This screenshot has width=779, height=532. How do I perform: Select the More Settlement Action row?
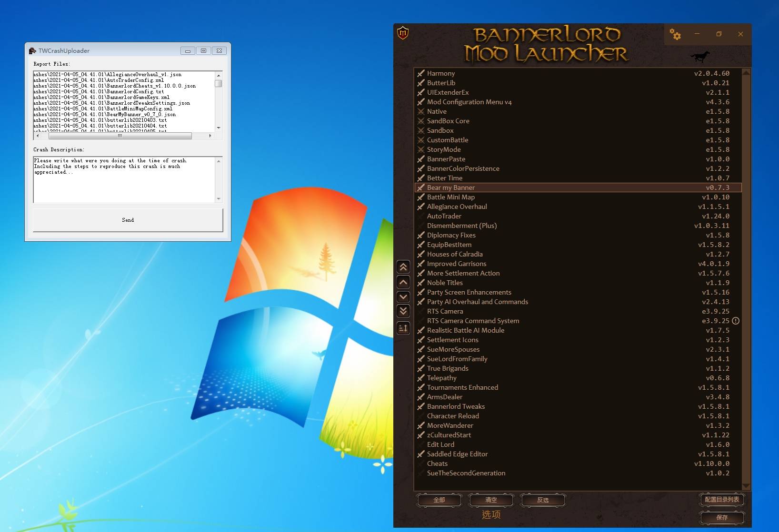pos(578,273)
